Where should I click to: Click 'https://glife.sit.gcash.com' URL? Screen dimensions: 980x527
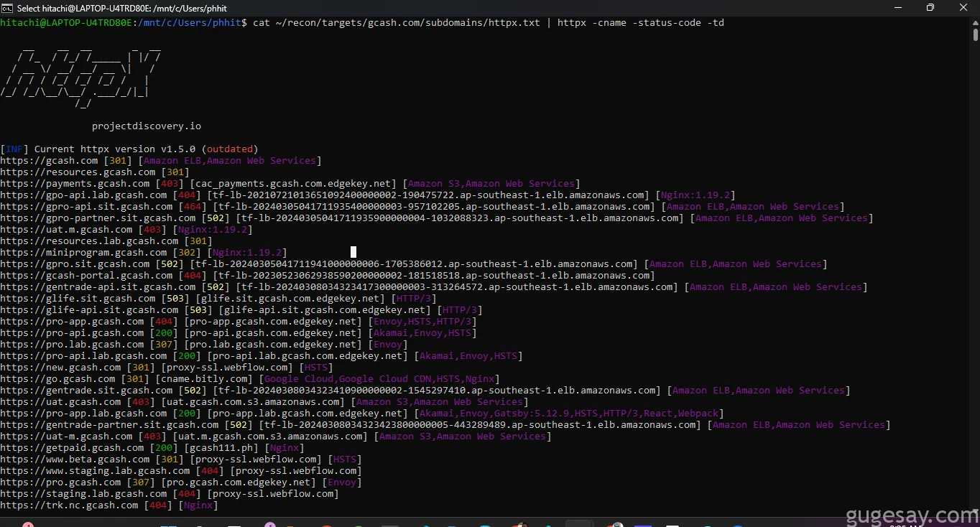click(x=78, y=298)
